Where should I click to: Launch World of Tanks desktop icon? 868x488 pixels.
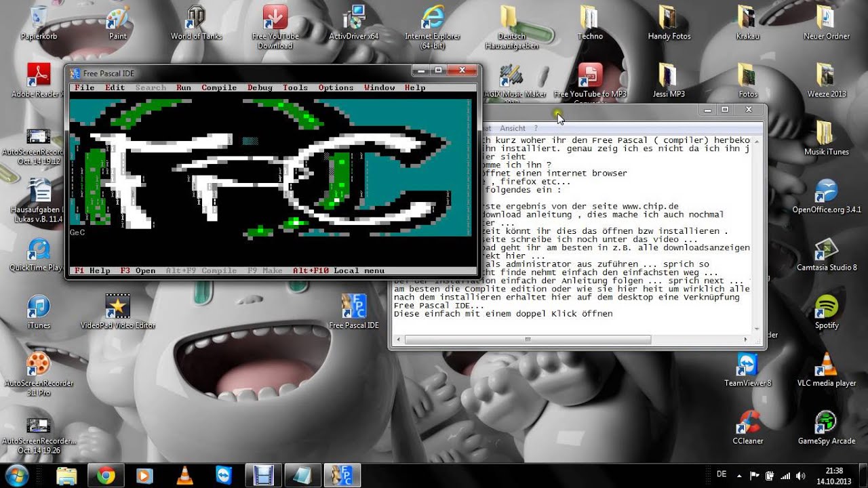(x=197, y=22)
